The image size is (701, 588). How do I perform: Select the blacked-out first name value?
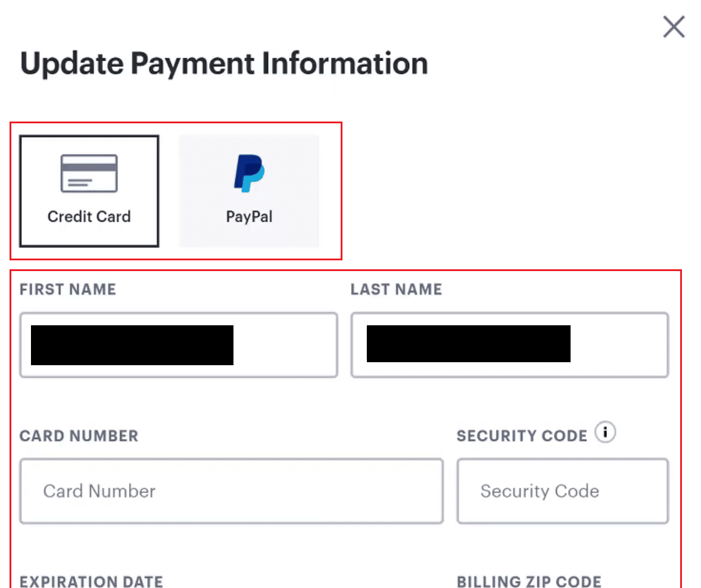pos(132,345)
